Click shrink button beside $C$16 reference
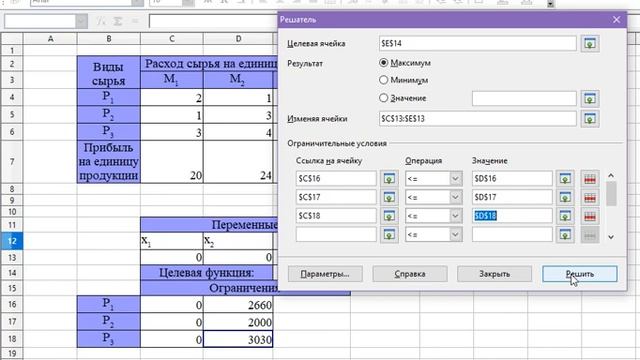The height and width of the screenshot is (360, 640). point(389,179)
